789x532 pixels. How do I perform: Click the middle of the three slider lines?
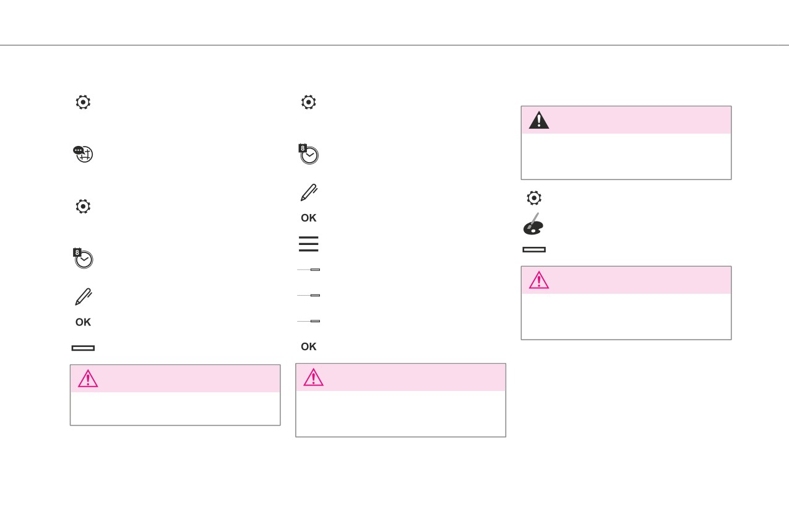(308, 295)
